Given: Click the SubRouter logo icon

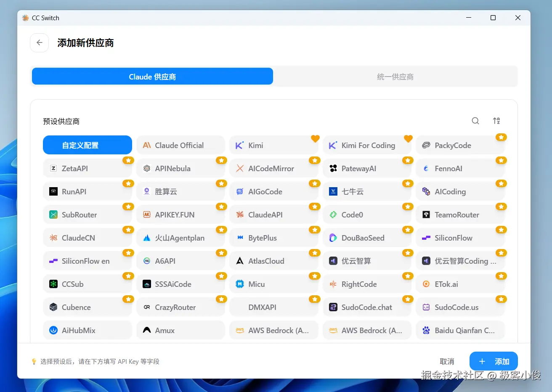Looking at the screenshot, I should click(x=53, y=215).
